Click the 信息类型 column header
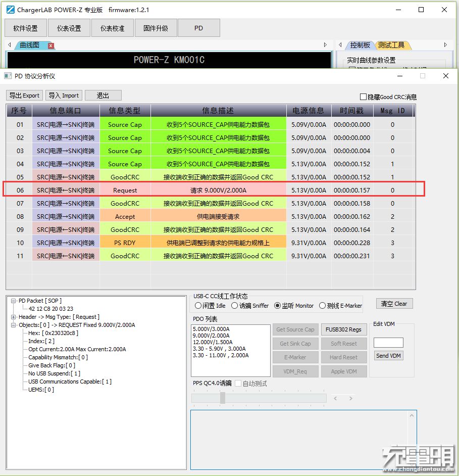This screenshot has height=476, width=459. [125, 111]
